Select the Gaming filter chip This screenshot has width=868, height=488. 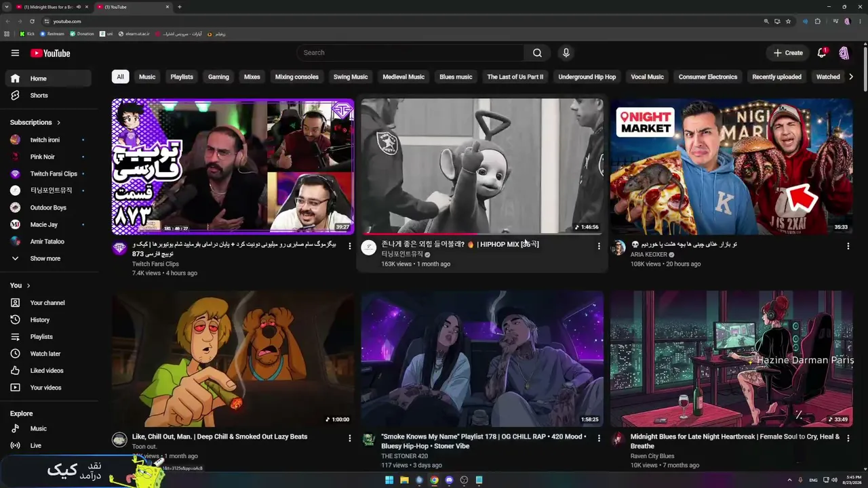point(218,77)
